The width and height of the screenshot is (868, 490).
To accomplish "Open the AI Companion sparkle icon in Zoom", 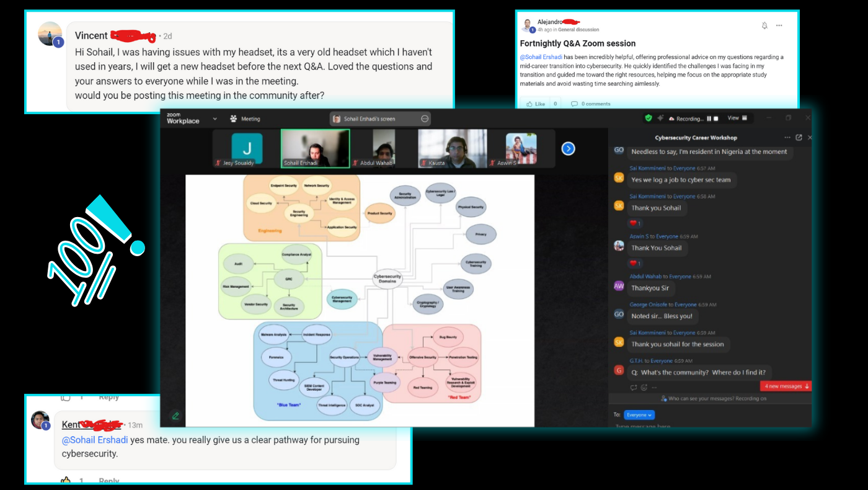I will [660, 118].
